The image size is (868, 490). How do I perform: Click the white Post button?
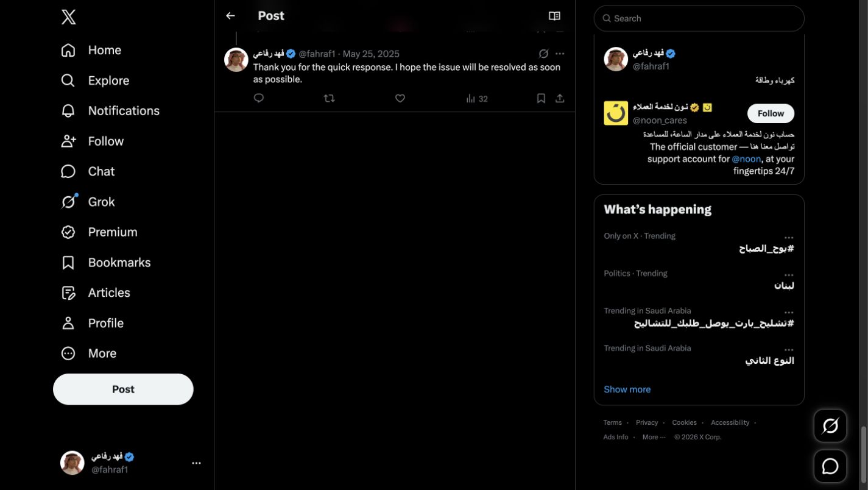(x=123, y=389)
